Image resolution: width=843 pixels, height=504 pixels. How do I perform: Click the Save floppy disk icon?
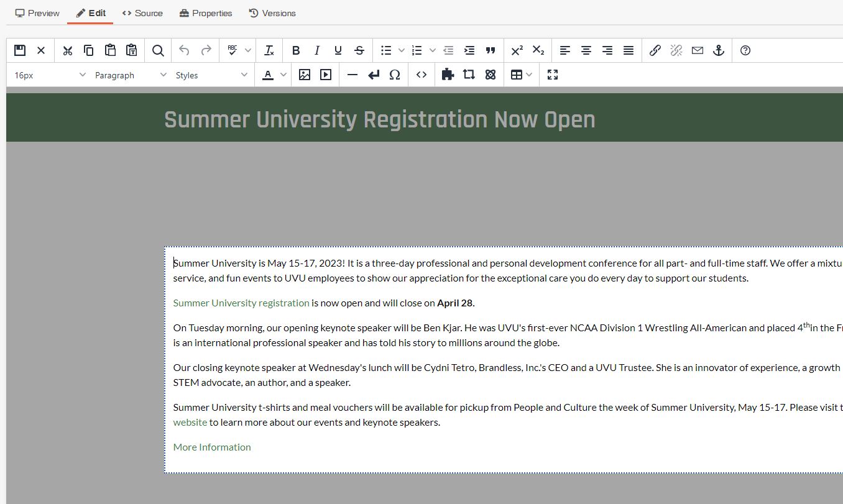click(x=20, y=50)
